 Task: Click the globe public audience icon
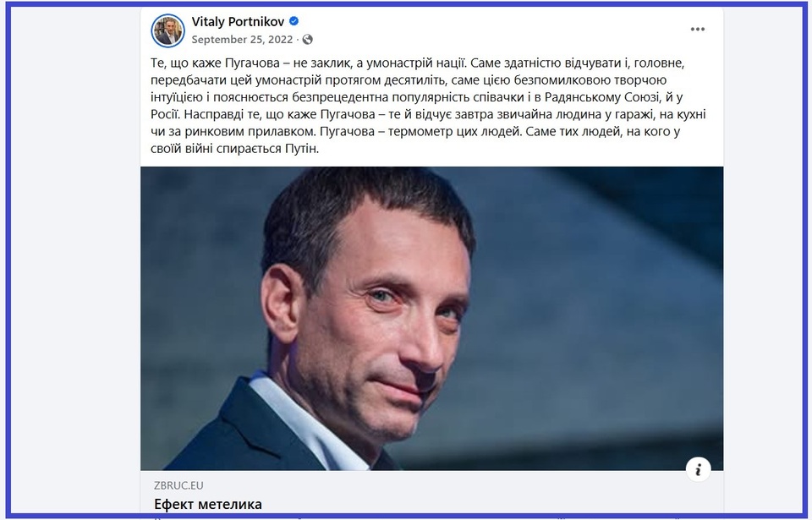[308, 40]
